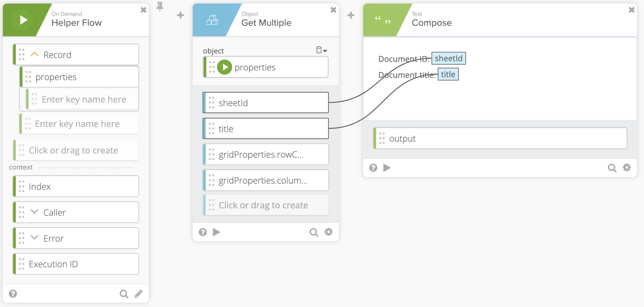Click the title tag in Compose text
This screenshot has height=307, width=644.
pos(448,74)
